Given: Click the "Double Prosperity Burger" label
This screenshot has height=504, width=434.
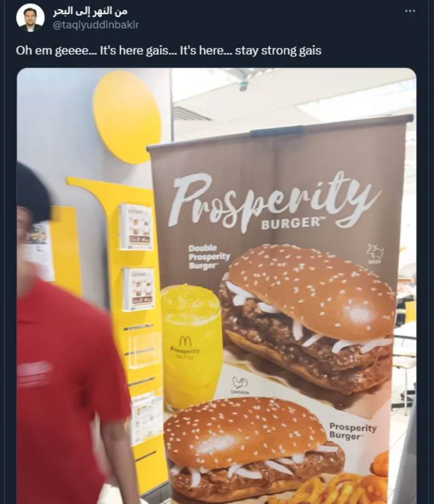Looking at the screenshot, I should 209,257.
